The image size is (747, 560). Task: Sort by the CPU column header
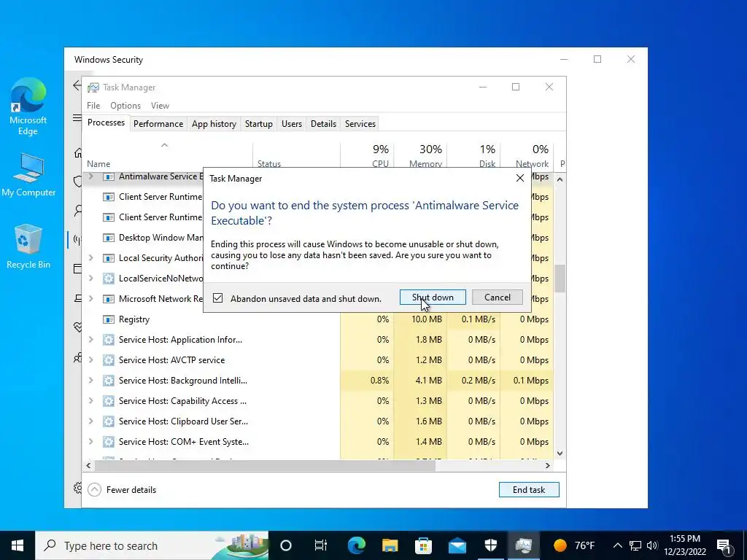(x=368, y=156)
